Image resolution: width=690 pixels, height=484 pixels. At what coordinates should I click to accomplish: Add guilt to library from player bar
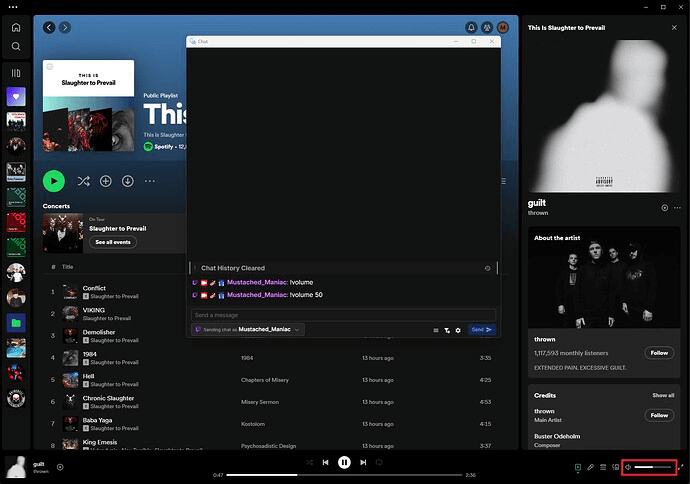click(60, 467)
